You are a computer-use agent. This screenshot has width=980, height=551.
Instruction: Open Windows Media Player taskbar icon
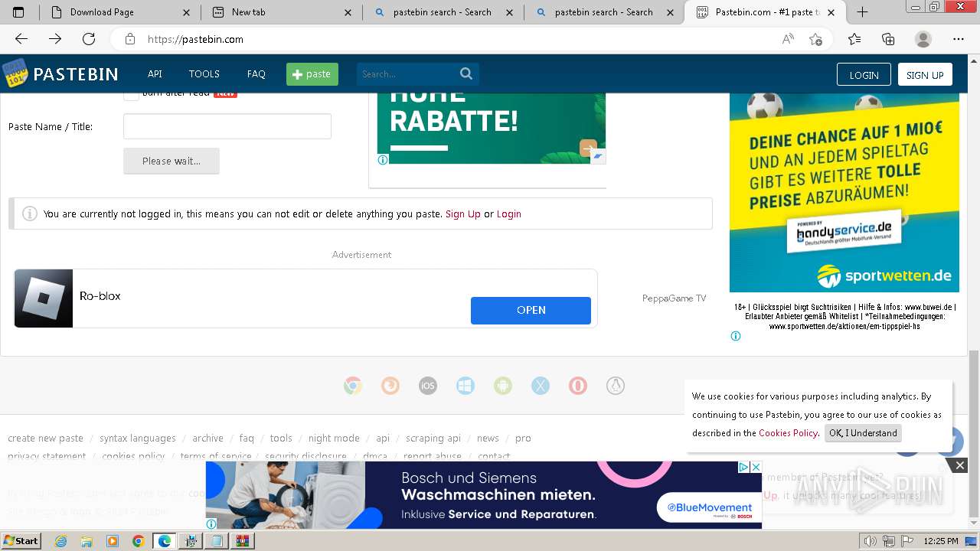(113, 541)
